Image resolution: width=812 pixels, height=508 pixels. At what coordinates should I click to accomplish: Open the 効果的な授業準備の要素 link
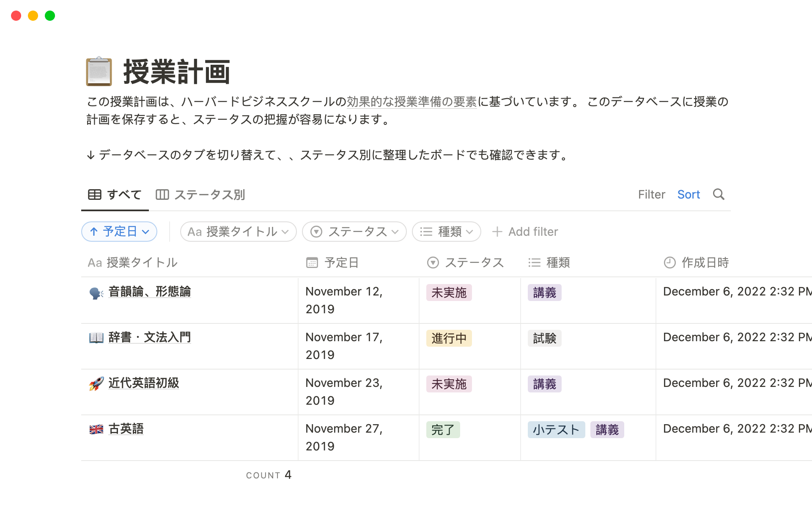(x=411, y=102)
